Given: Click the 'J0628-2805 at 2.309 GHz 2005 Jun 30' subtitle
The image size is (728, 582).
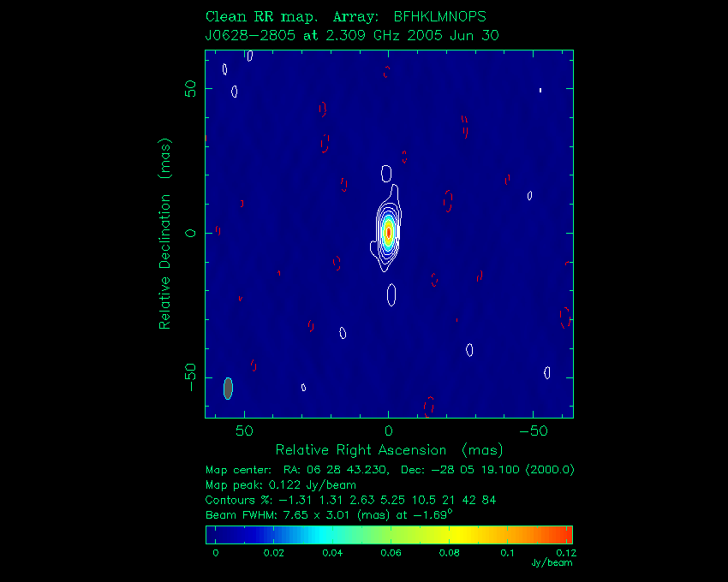Looking at the screenshot, I should pyautogui.click(x=352, y=35).
